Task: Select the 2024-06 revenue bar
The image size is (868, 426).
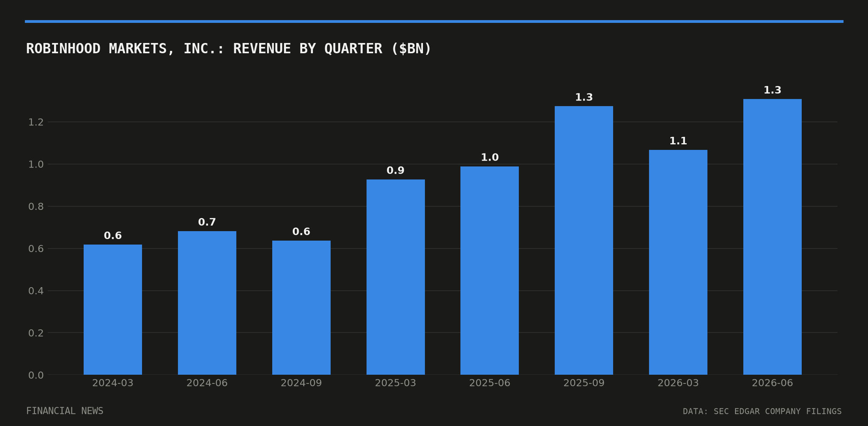Action: (x=207, y=303)
